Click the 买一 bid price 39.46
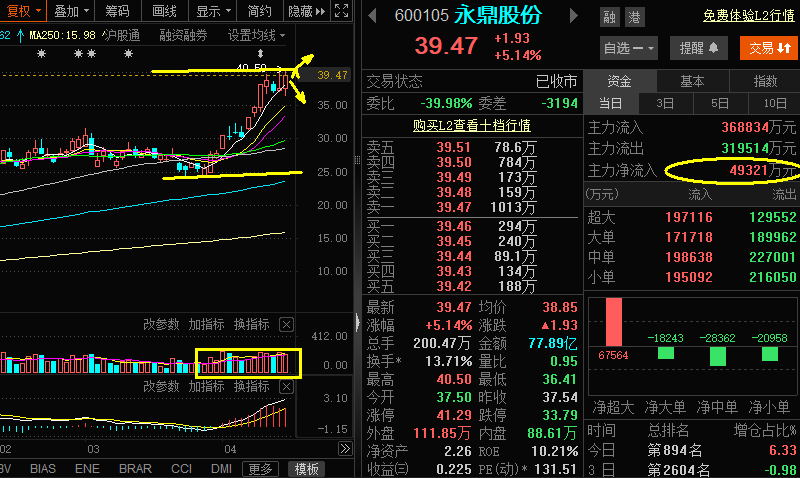 tap(454, 226)
